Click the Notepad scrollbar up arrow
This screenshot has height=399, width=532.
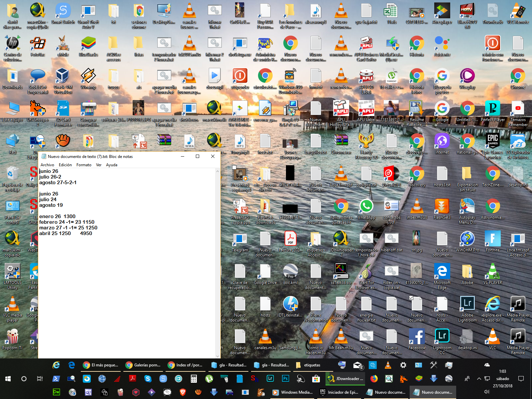[x=218, y=171]
